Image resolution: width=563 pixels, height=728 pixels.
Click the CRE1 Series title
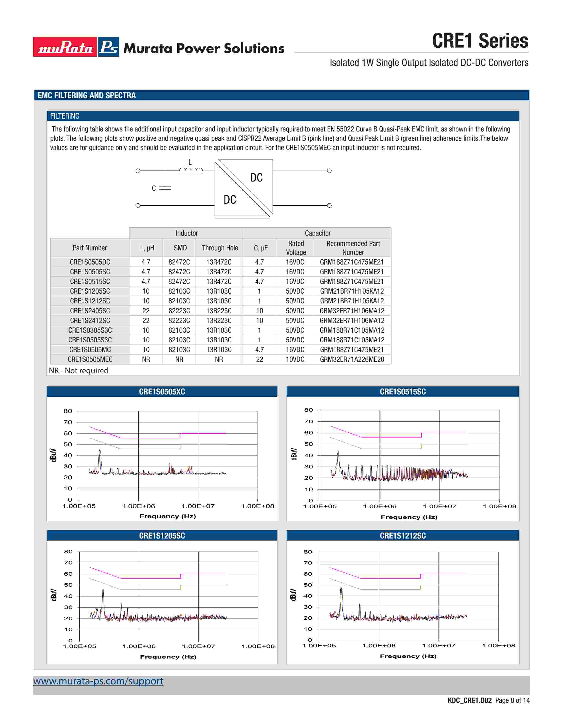(x=480, y=41)
